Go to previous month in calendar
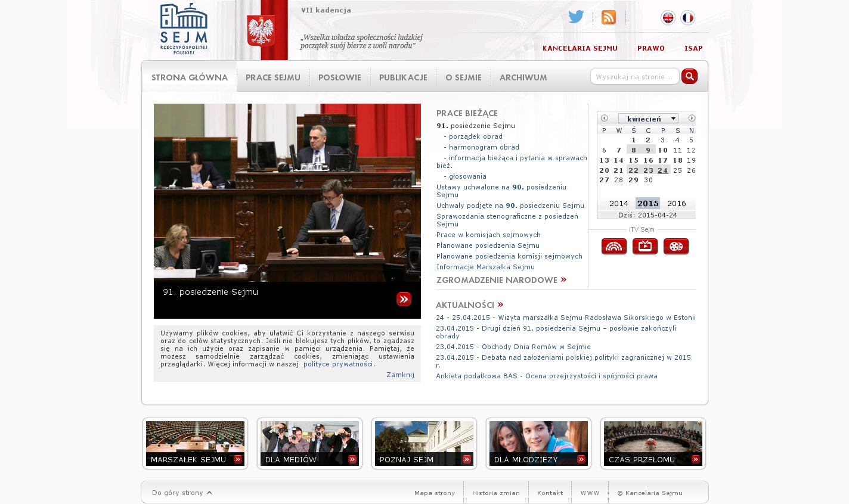The width and height of the screenshot is (849, 504). coord(604,119)
